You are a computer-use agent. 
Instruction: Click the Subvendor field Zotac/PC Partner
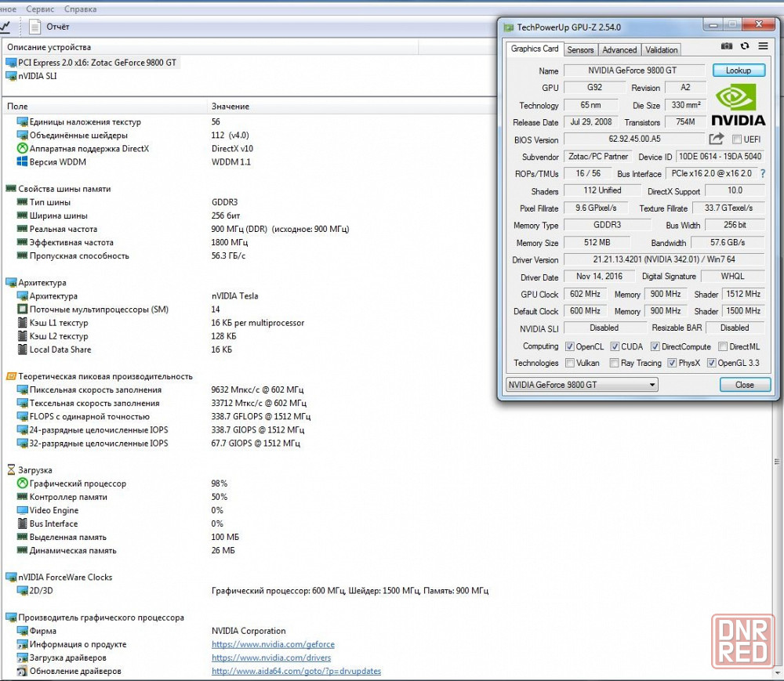click(x=598, y=157)
